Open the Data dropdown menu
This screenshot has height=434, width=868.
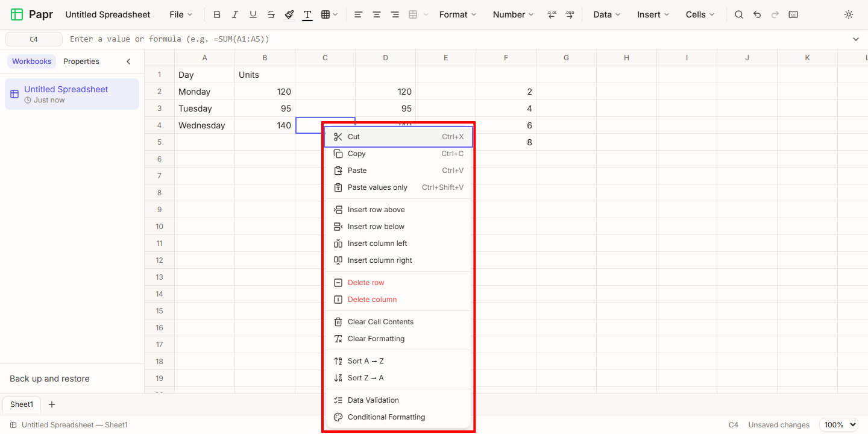pos(606,14)
